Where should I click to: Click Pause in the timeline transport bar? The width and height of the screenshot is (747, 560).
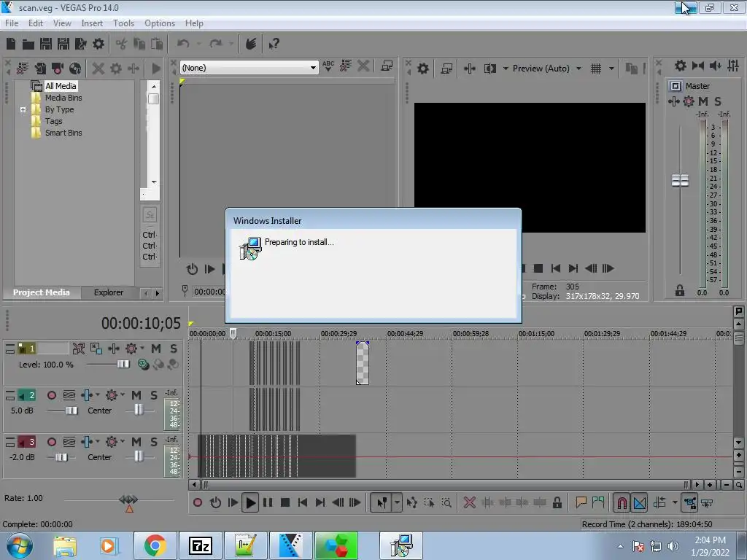(268, 502)
